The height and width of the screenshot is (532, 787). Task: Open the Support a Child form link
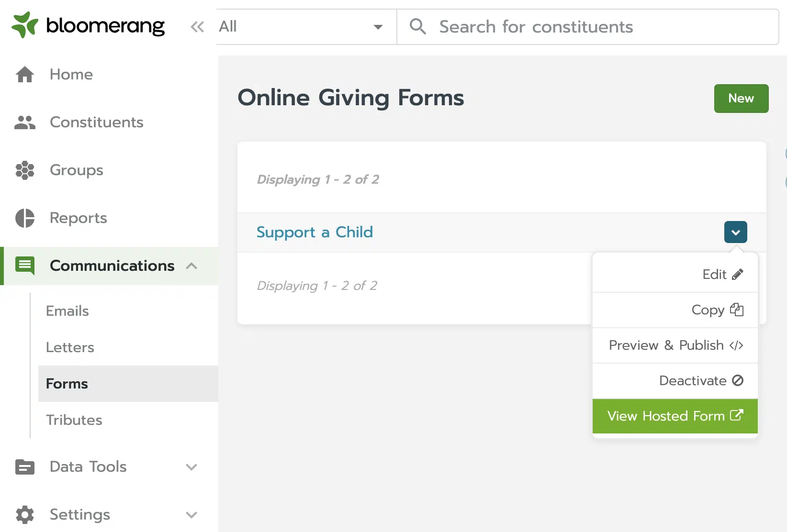(x=315, y=232)
